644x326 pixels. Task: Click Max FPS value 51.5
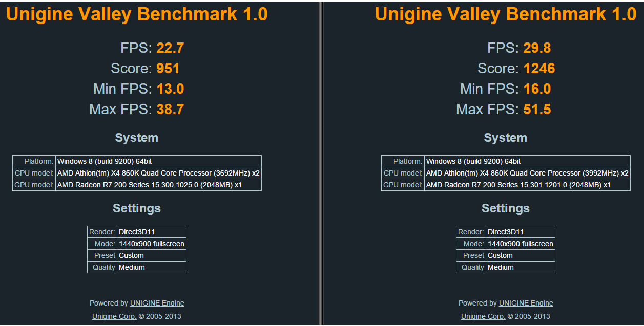[537, 110]
